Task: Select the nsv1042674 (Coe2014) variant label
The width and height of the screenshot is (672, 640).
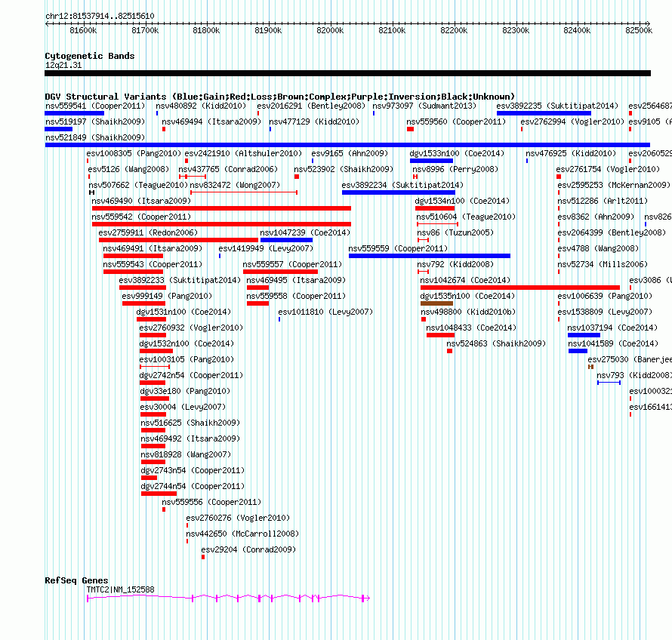Action: (465, 280)
